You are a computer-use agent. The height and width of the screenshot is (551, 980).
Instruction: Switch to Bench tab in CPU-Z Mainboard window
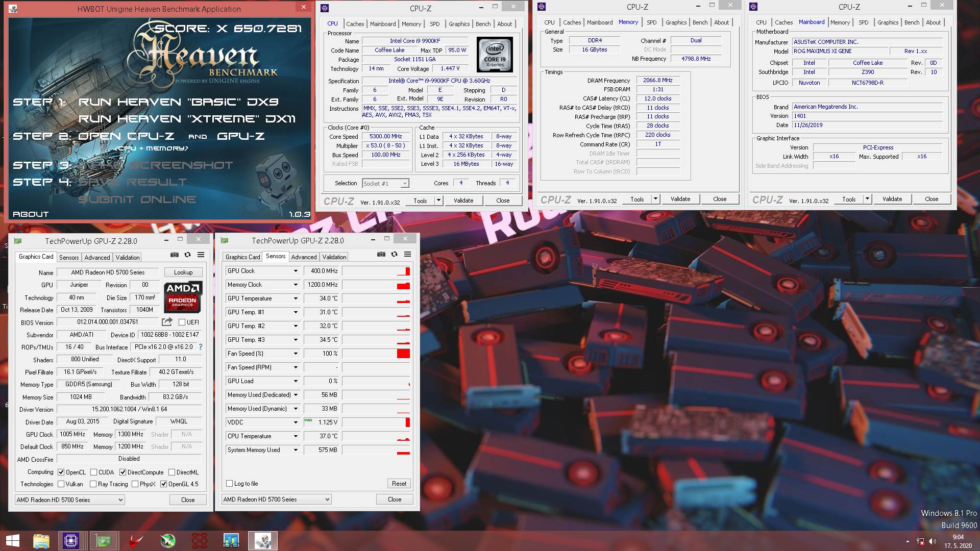point(912,22)
